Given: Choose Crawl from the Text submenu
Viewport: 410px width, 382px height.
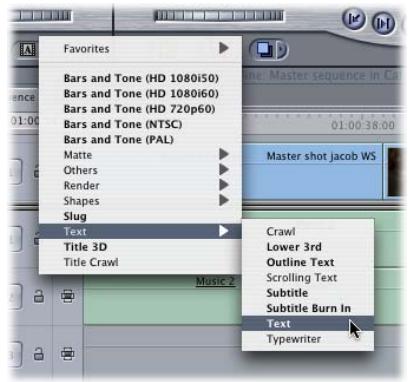Looking at the screenshot, I should [308, 232].
